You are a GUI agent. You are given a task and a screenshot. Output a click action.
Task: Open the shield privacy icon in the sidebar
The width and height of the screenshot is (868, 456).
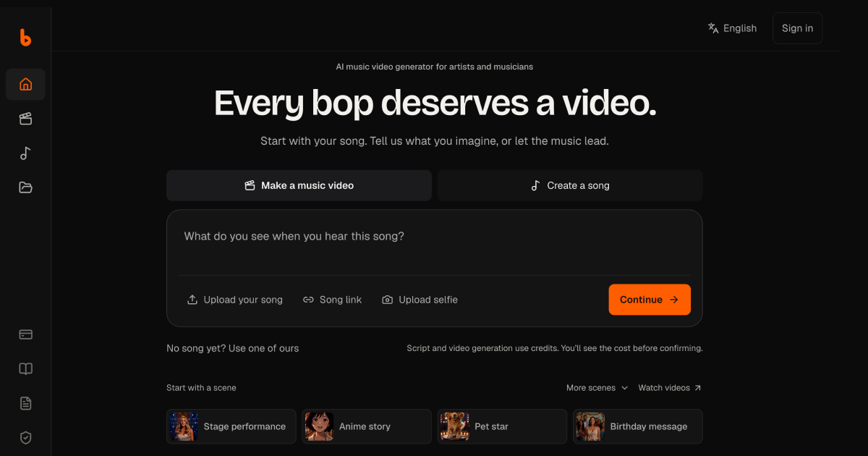tap(25, 438)
